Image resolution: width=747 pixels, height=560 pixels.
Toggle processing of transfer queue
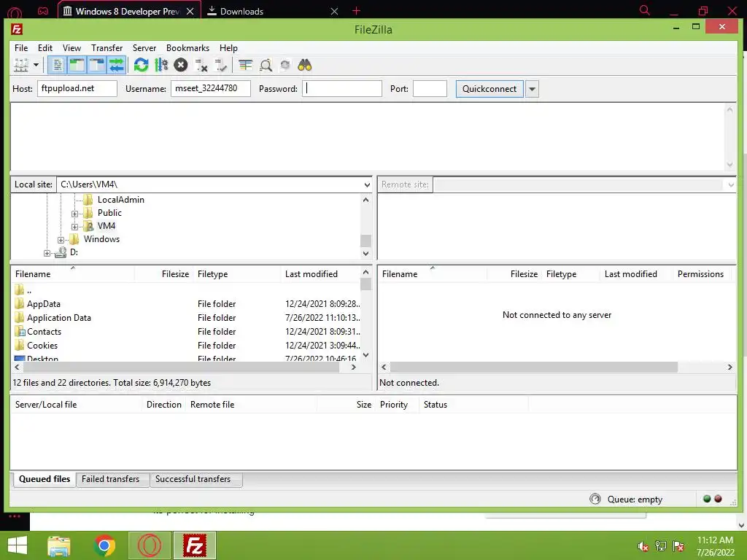click(161, 65)
